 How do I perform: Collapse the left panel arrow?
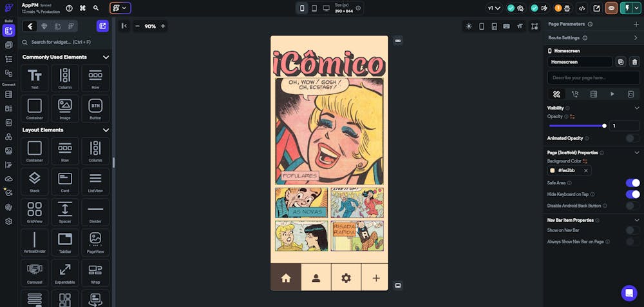(124, 26)
